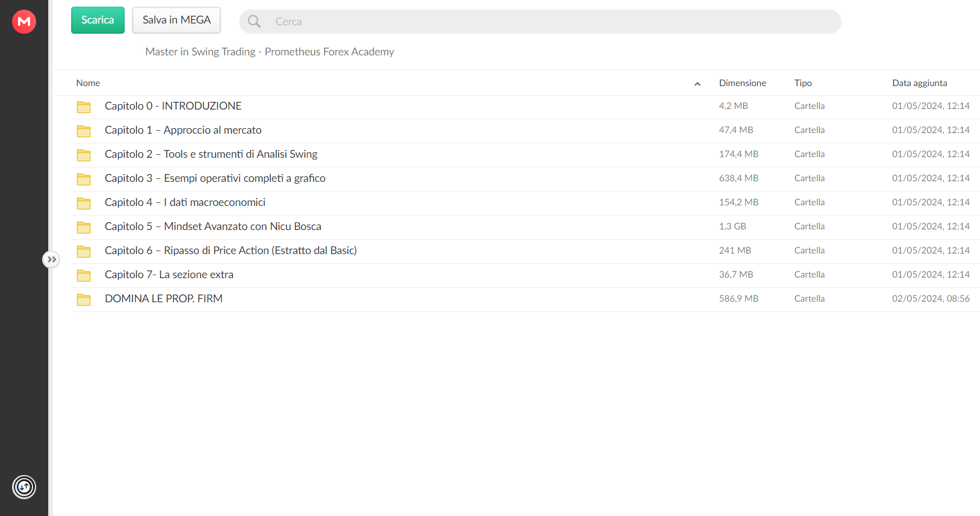Click folder icon of Capitolo 7 row
The height and width of the screenshot is (516, 980).
tap(84, 276)
